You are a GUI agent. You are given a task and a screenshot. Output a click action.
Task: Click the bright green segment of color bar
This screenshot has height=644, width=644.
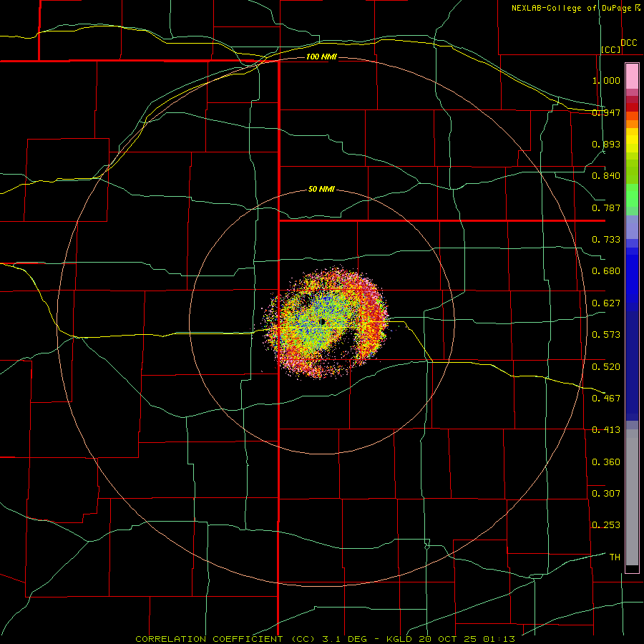click(x=632, y=195)
